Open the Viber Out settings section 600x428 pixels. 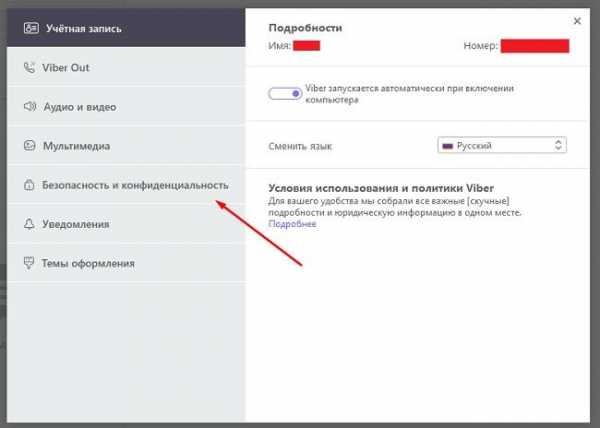(x=126, y=67)
